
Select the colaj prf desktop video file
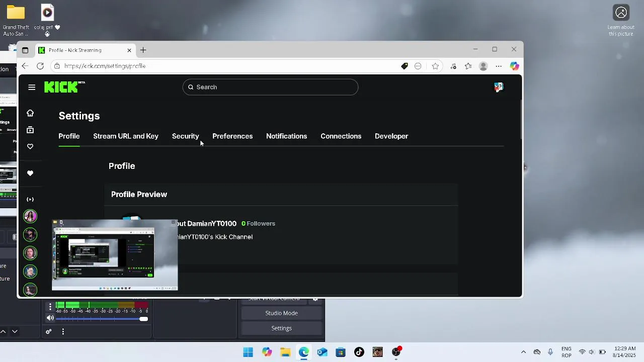[x=47, y=20]
